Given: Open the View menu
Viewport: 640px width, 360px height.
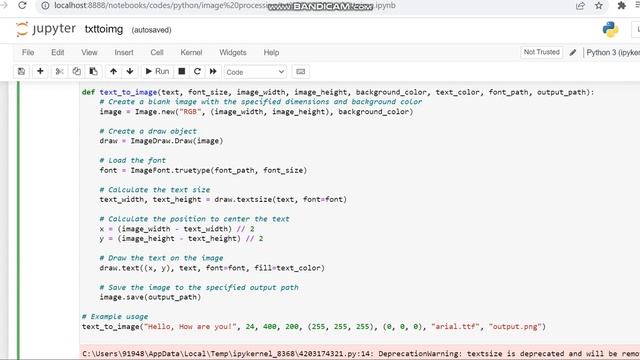Looking at the screenshot, I should pos(89,52).
